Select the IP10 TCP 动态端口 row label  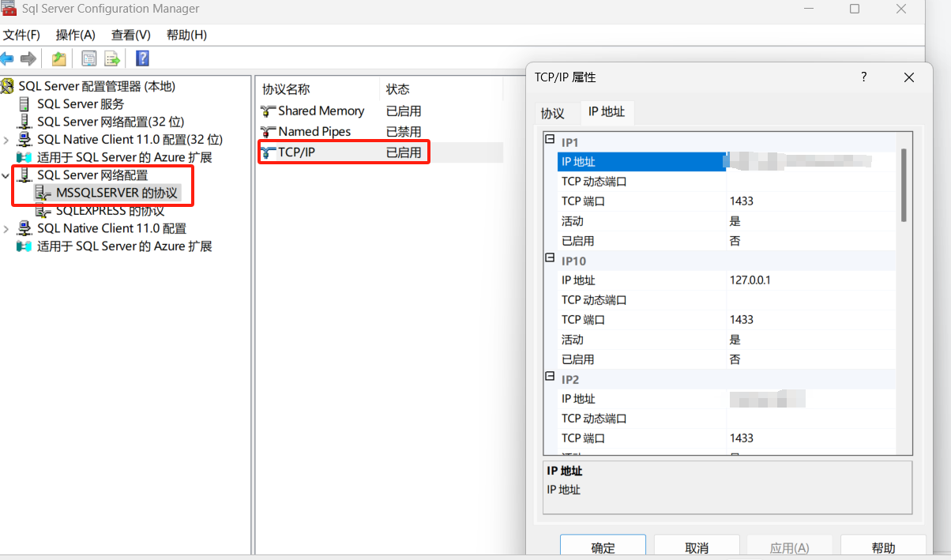tap(594, 299)
